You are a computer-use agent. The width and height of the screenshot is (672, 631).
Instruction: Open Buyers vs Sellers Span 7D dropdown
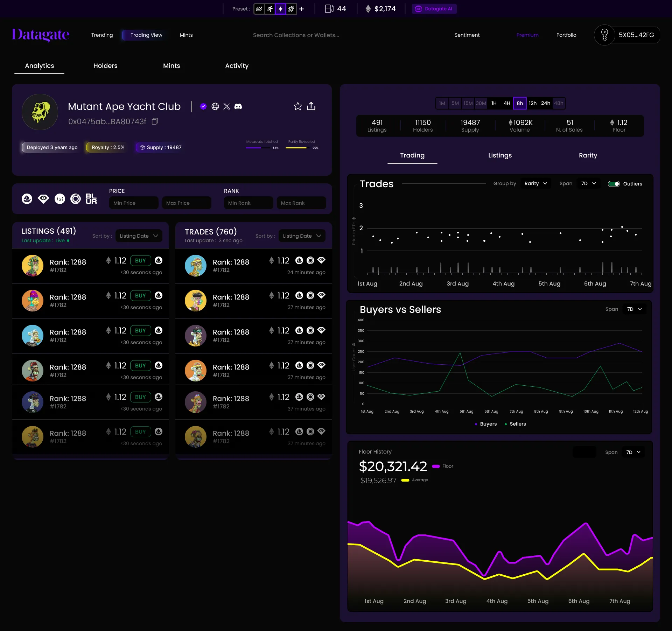(635, 309)
